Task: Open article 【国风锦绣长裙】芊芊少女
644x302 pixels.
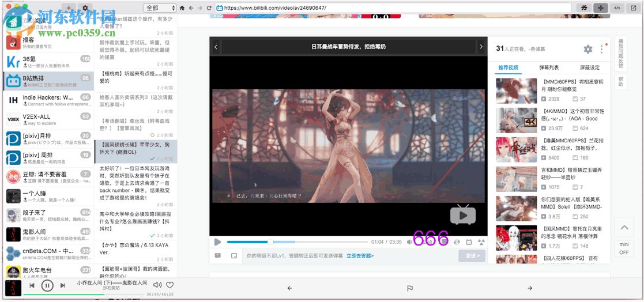Action: click(x=136, y=152)
